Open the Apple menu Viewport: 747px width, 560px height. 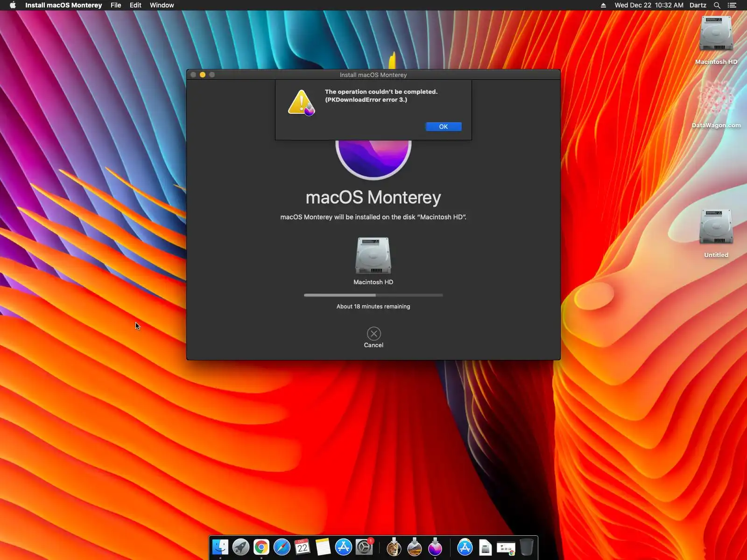tap(13, 5)
